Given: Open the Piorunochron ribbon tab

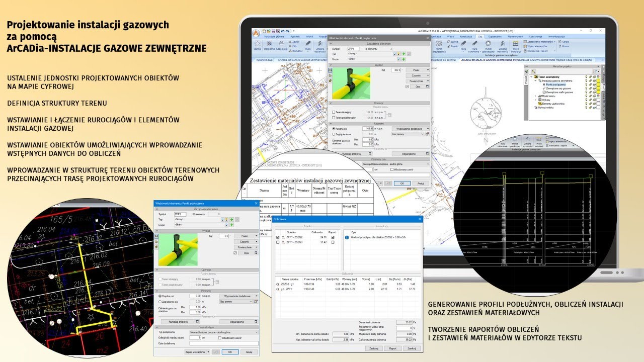Looking at the screenshot, I should (514, 37).
